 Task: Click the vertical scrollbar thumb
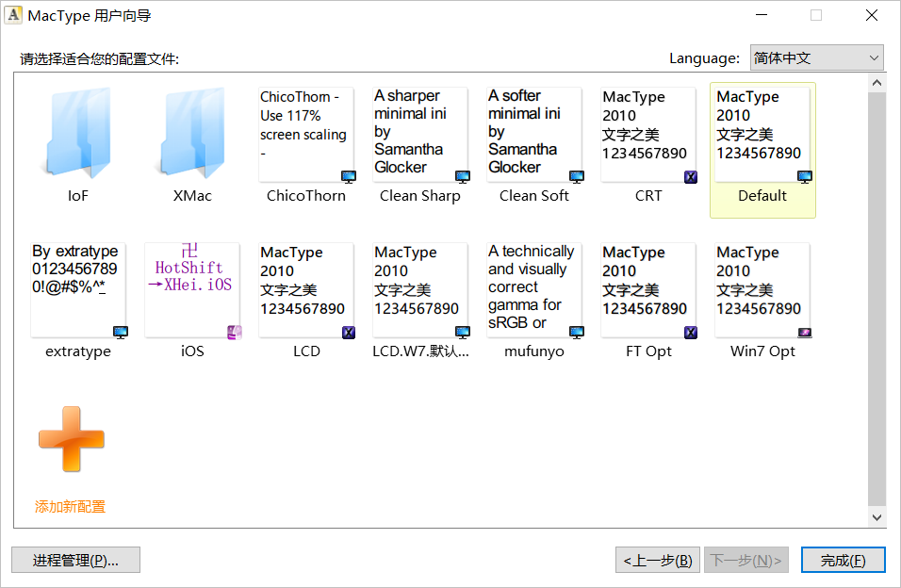click(x=876, y=299)
